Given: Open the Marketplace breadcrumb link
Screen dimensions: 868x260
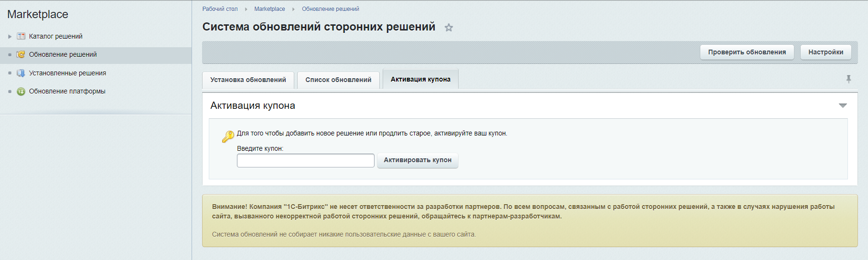Looking at the screenshot, I should click(x=269, y=9).
